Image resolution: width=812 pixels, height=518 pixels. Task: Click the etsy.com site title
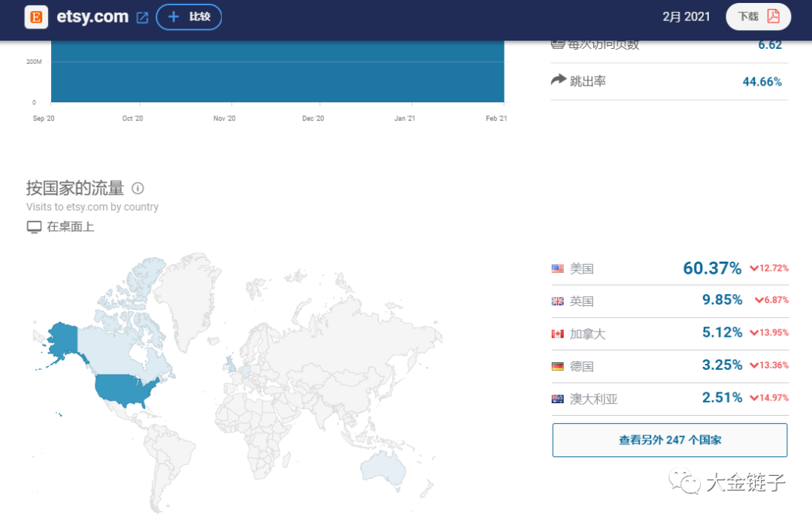pyautogui.click(x=92, y=17)
